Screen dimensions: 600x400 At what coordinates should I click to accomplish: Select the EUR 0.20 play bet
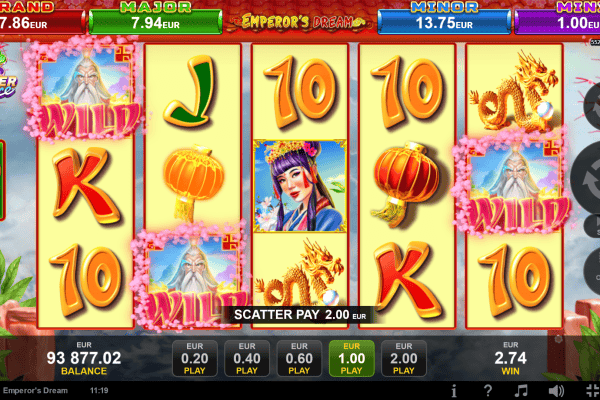(195, 358)
